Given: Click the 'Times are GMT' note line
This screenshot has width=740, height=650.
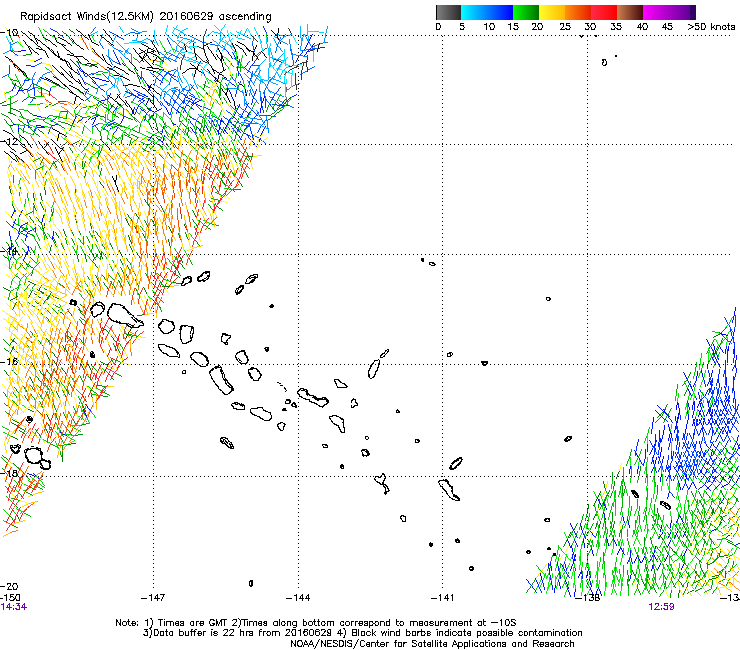Looking at the screenshot, I should 316,623.
